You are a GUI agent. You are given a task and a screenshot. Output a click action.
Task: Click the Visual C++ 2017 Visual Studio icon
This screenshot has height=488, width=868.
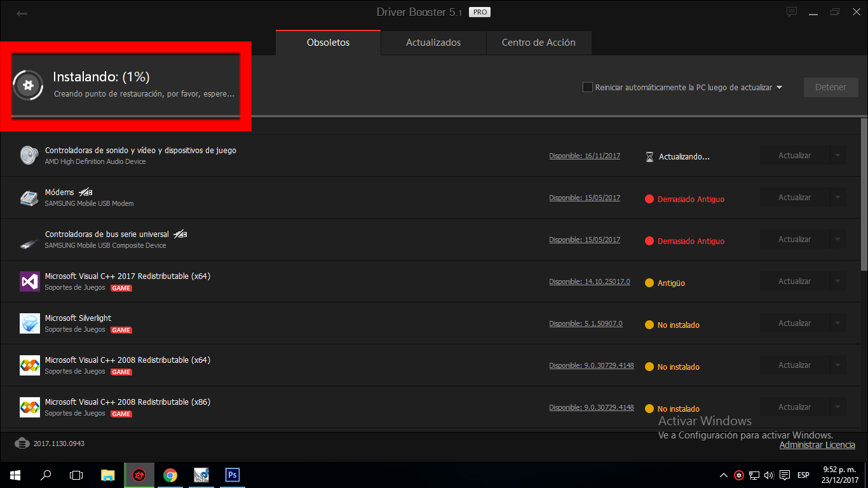click(29, 281)
